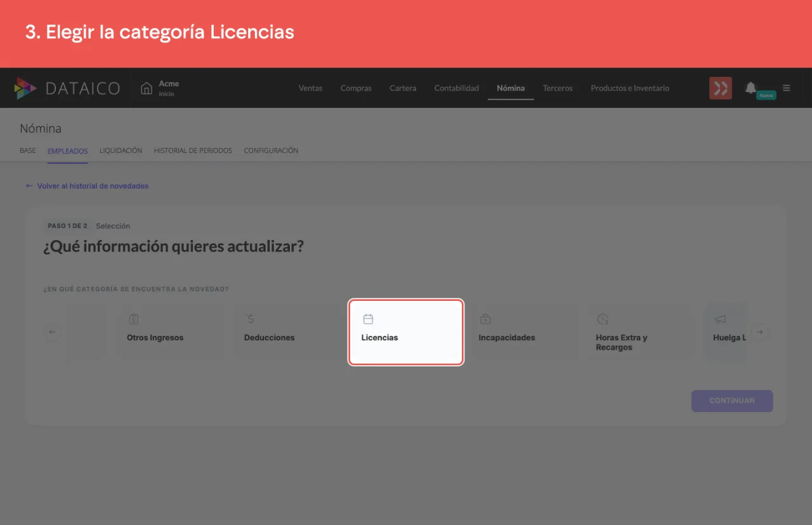
Task: Select the Horas Extra y Recargos card
Action: 641,332
